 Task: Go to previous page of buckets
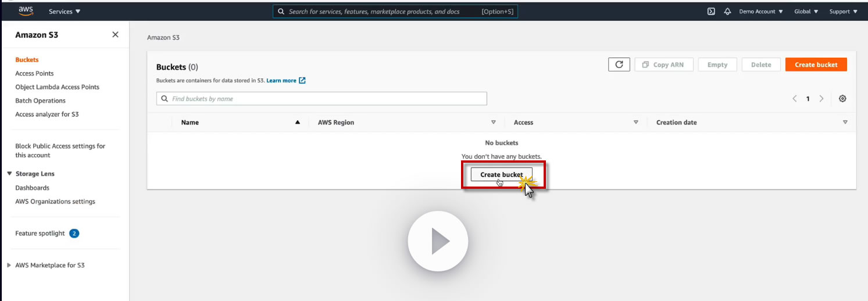pos(795,99)
